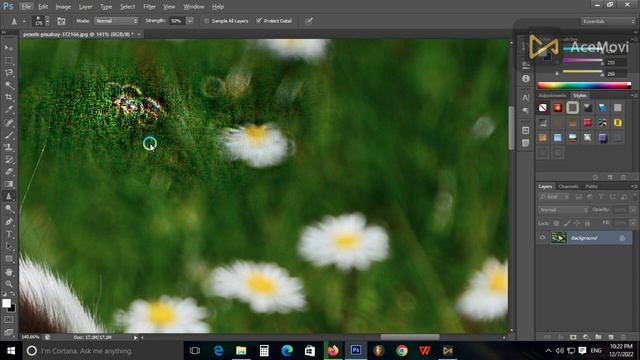
Task: Open the Mode dropdown in options bar
Action: [116, 21]
